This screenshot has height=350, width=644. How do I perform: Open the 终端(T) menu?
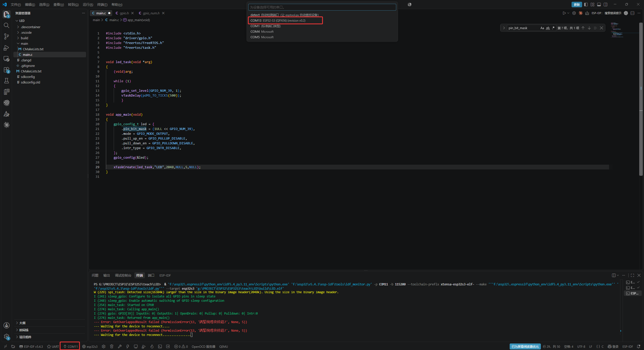[x=102, y=5]
